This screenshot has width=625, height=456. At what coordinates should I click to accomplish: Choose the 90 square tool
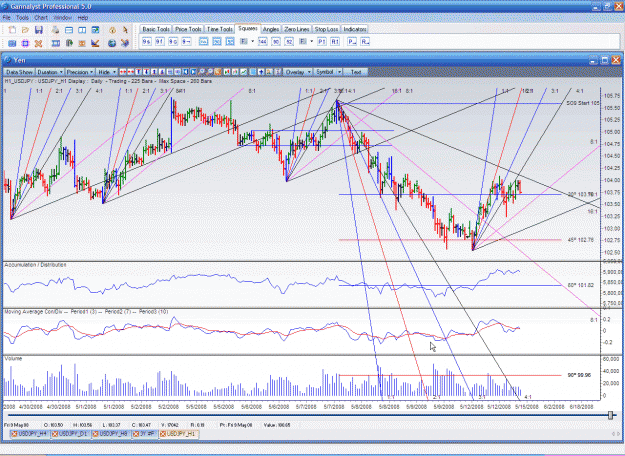(275, 41)
